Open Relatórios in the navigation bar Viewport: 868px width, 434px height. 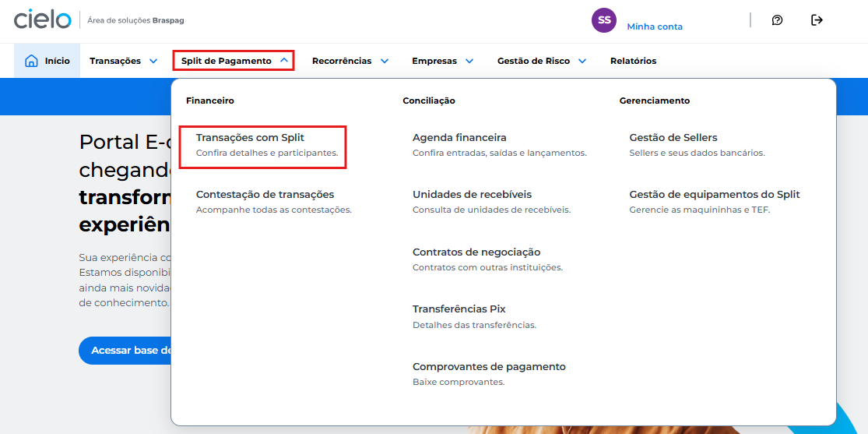pyautogui.click(x=633, y=61)
